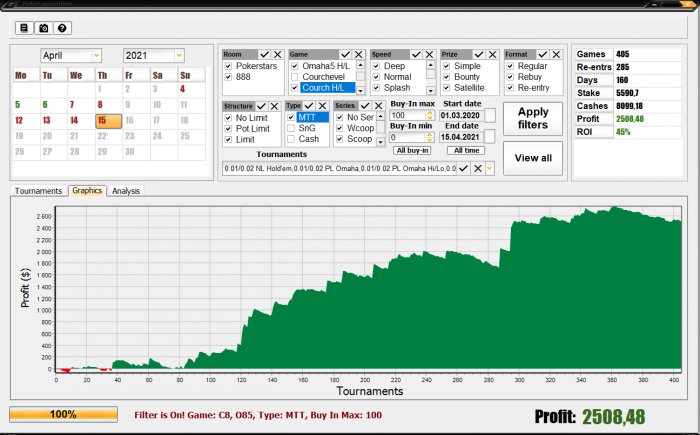Open the help question mark icon
This screenshot has height=435, width=700.
[x=62, y=28]
